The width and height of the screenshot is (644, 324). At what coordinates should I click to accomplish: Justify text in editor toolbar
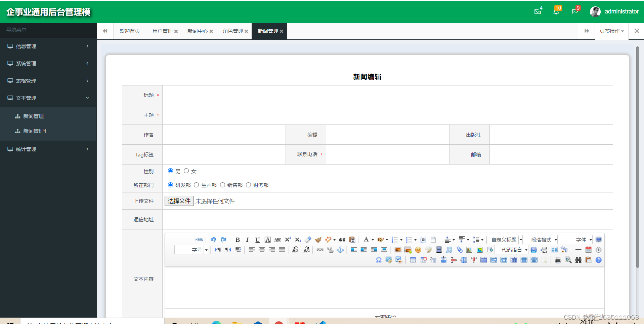(282, 250)
